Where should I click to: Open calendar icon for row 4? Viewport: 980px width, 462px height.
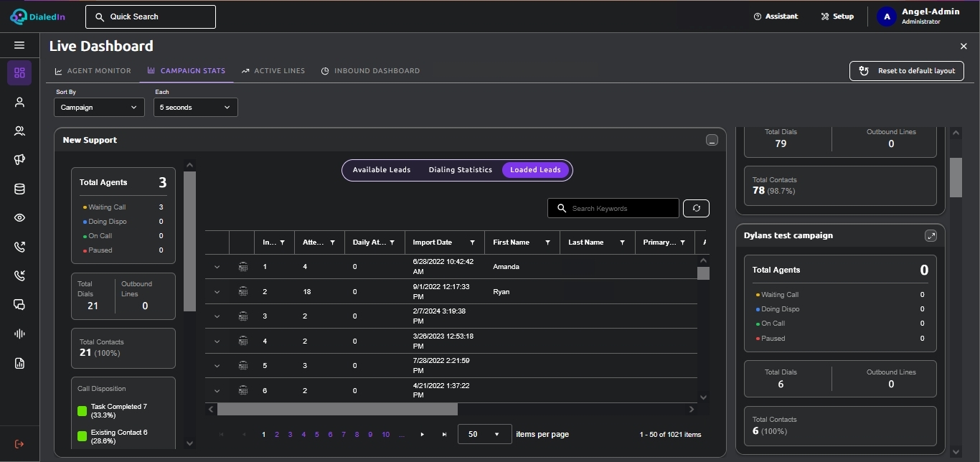243,341
